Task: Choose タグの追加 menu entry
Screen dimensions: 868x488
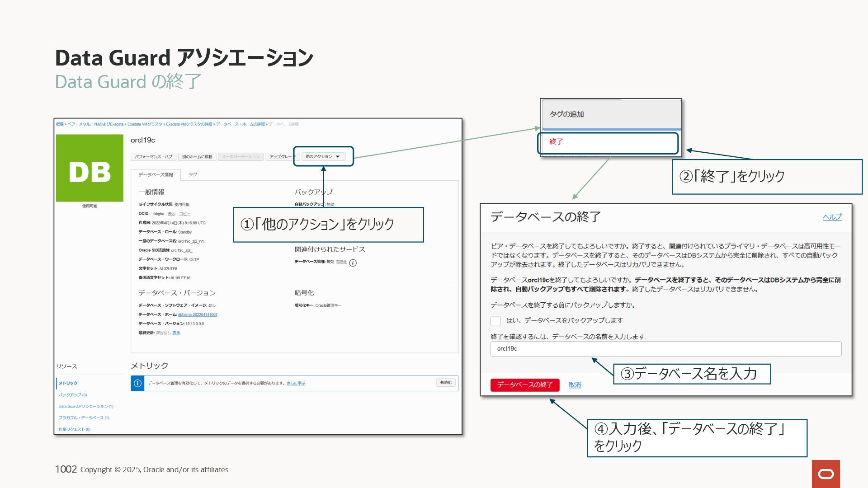Action: (566, 114)
